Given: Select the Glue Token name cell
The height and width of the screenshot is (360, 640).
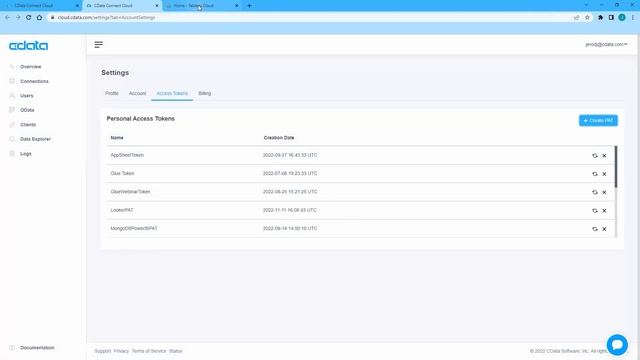Looking at the screenshot, I should [122, 173].
